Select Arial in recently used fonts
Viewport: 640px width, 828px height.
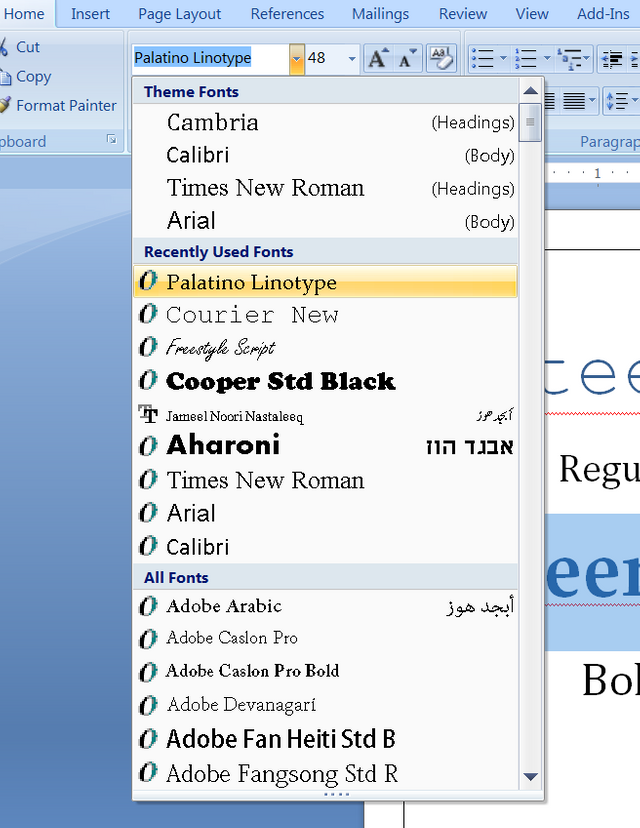325,513
